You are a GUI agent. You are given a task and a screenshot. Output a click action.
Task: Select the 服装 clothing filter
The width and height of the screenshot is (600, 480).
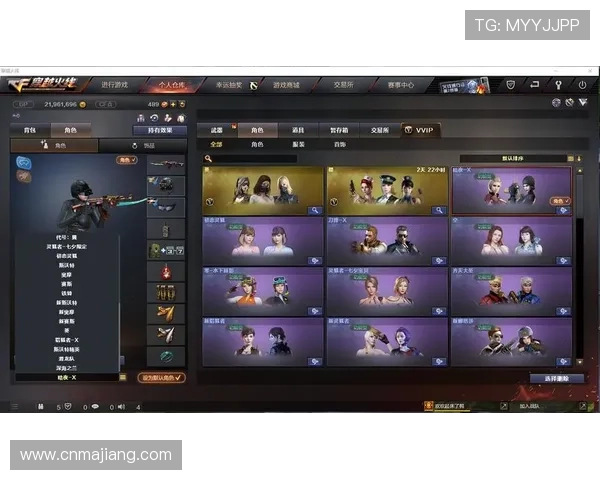pyautogui.click(x=298, y=144)
